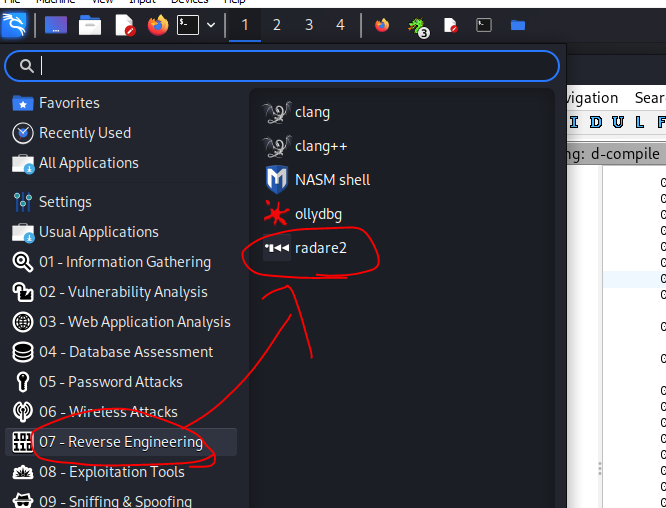Switch to workspace 1
666x508 pixels.
coord(245,25)
